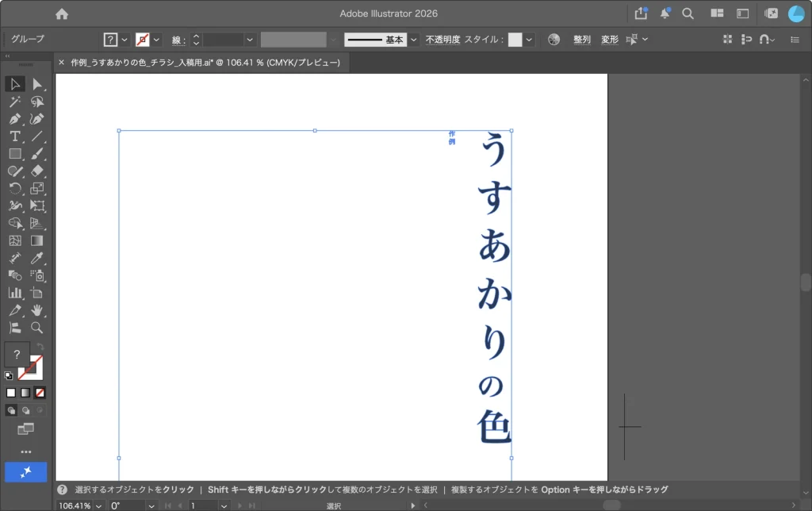Select the Magic Wand tool
The image size is (812, 511).
15,102
